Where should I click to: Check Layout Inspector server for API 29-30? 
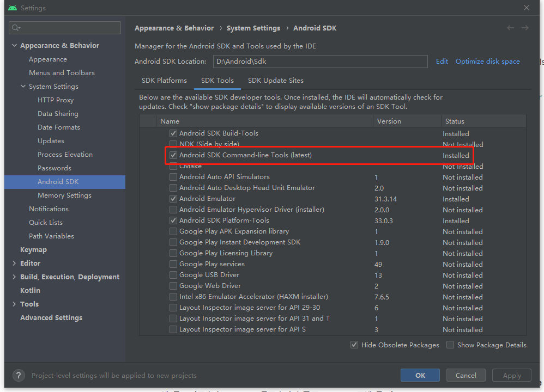[173, 308]
